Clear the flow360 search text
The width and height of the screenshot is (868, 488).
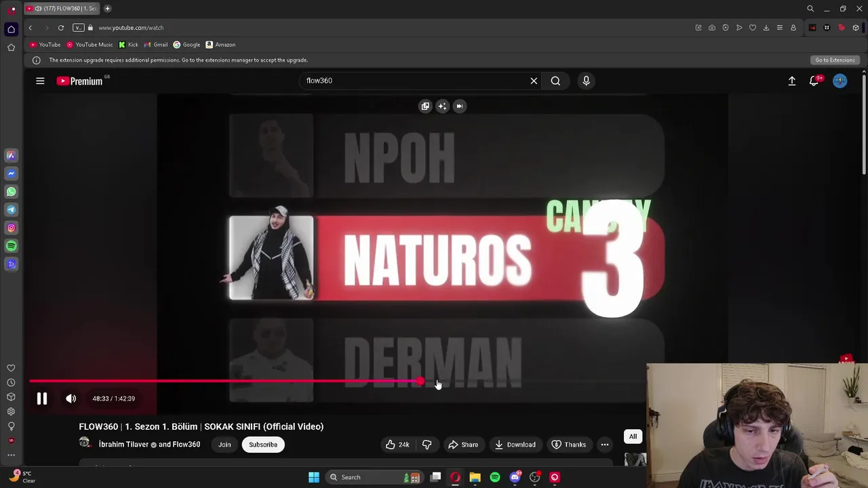[534, 81]
